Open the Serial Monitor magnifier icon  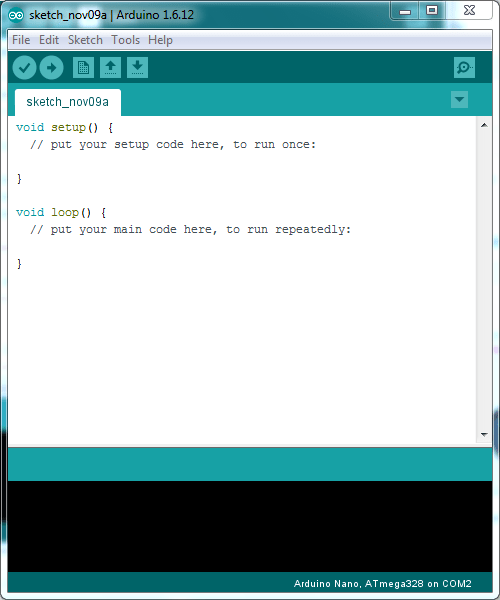[464, 68]
